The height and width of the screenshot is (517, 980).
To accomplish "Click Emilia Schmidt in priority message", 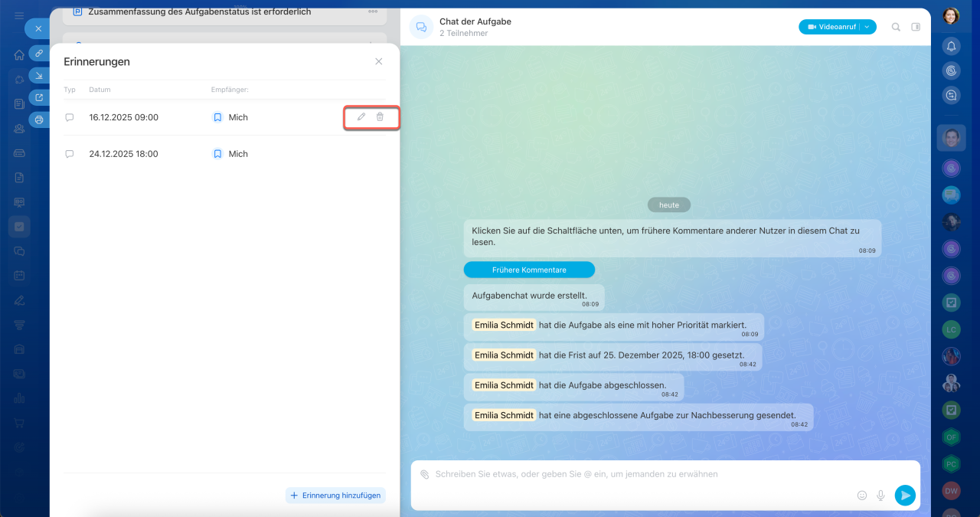I will (504, 325).
